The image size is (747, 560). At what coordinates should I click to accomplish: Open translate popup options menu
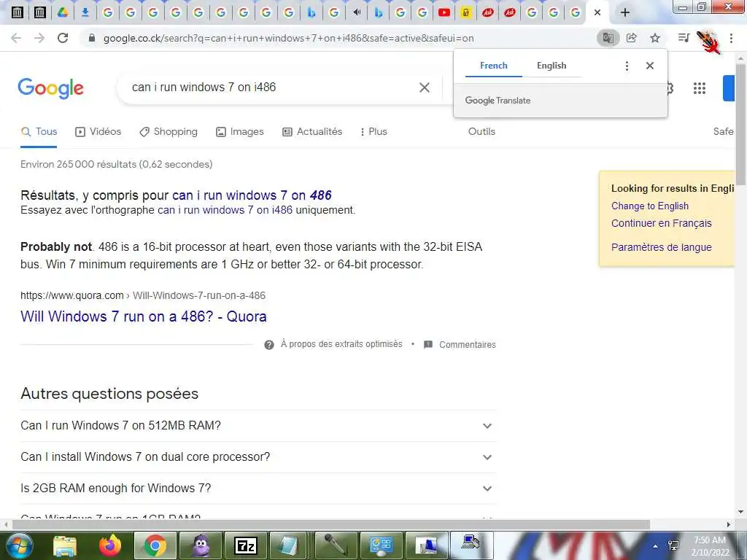(x=627, y=66)
